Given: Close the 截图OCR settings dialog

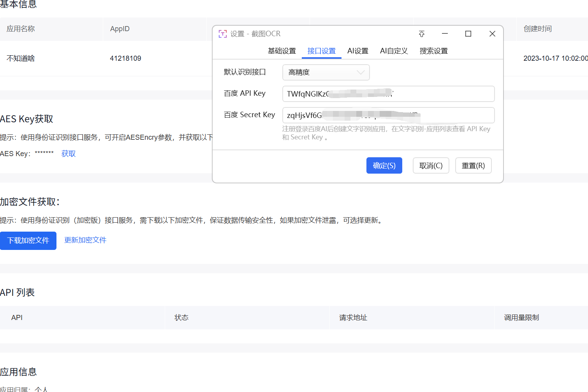Looking at the screenshot, I should coord(492,34).
